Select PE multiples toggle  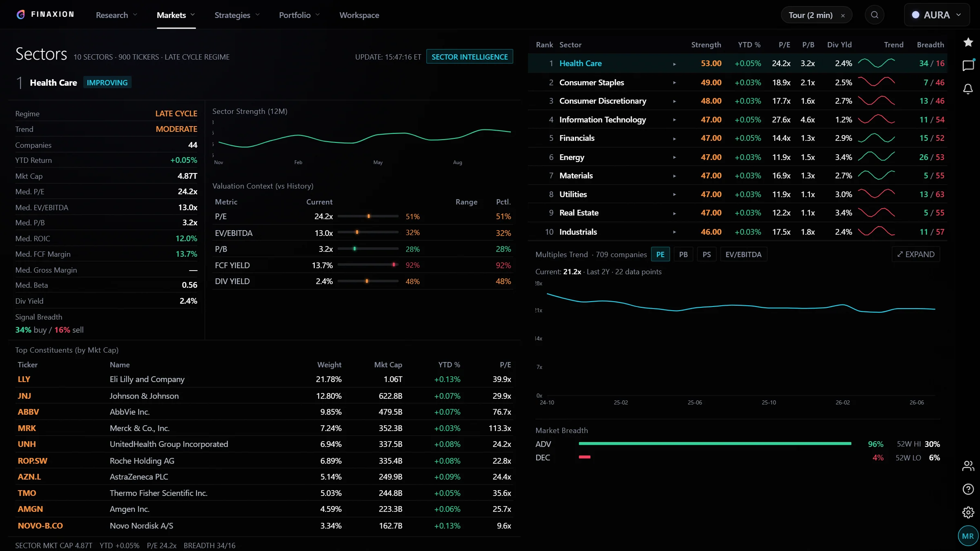(x=660, y=254)
